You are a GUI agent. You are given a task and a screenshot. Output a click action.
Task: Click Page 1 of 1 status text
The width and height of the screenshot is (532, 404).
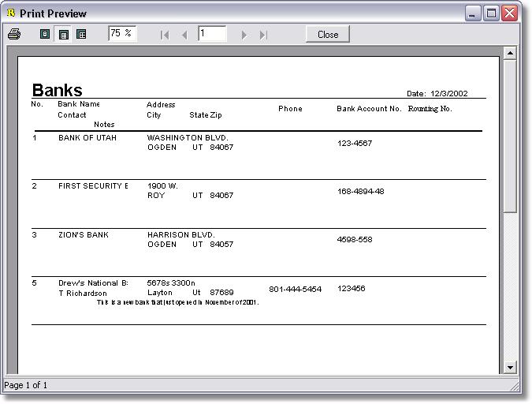25,385
